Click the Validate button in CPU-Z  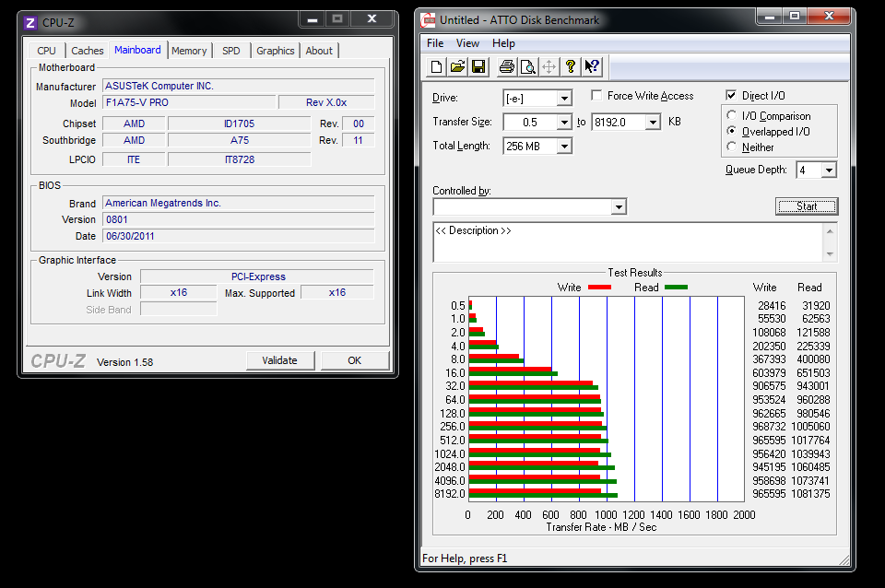(x=280, y=360)
